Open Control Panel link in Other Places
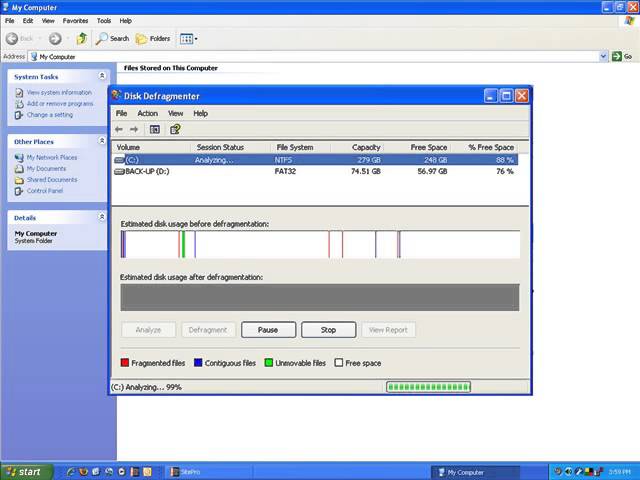 tap(45, 191)
